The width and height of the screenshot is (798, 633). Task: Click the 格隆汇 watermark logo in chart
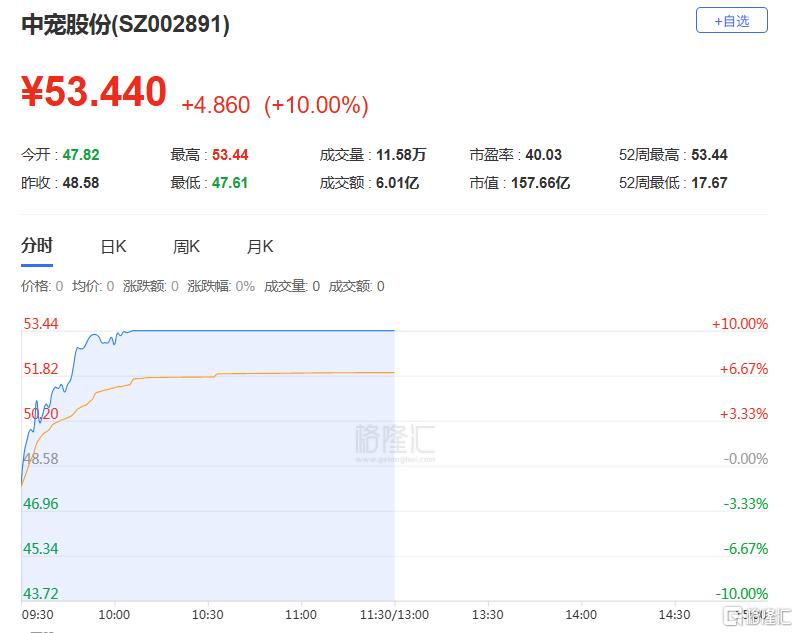(x=395, y=440)
